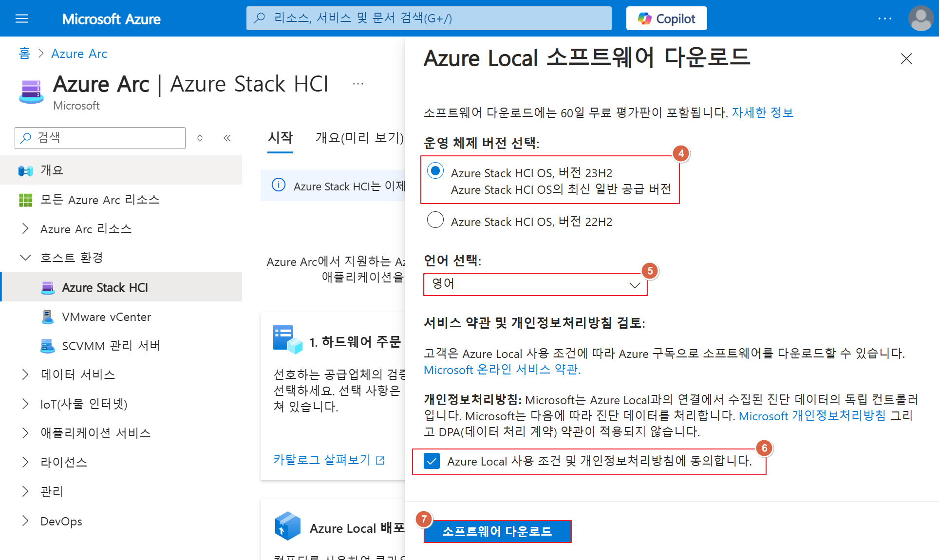The image size is (939, 560).
Task: Select Azure Stack HCI OS 22H2 radio
Action: (435, 220)
